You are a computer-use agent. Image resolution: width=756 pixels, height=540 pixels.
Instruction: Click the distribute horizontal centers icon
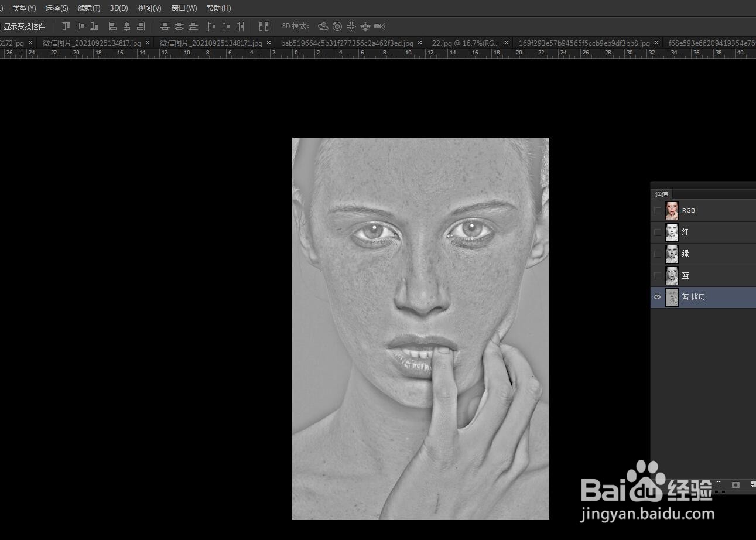(x=225, y=26)
